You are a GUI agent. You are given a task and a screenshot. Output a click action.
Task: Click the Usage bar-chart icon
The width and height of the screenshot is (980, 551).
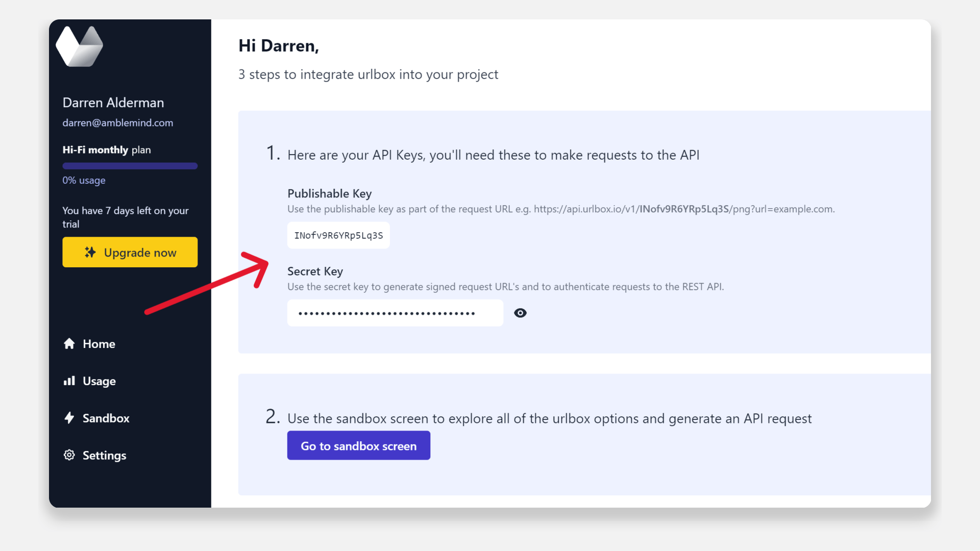click(69, 381)
